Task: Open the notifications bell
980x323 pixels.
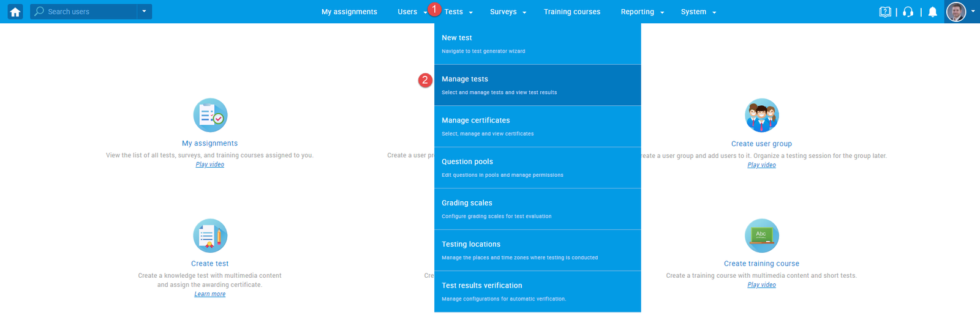Action: [x=932, y=12]
